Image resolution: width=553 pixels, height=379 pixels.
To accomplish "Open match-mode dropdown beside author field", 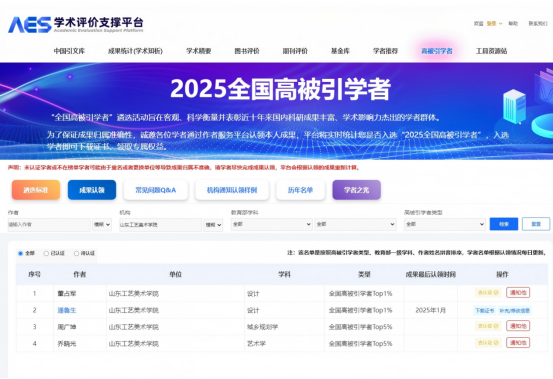I will click(x=102, y=225).
